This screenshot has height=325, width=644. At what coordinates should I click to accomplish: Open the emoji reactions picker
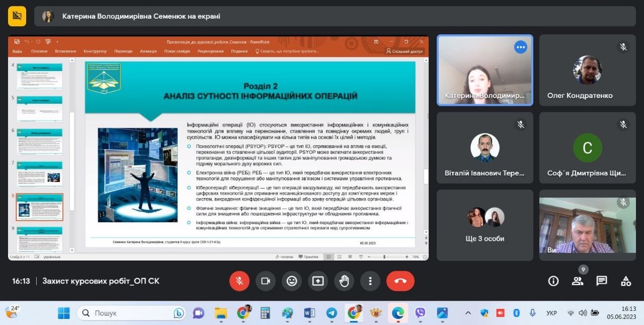click(292, 281)
